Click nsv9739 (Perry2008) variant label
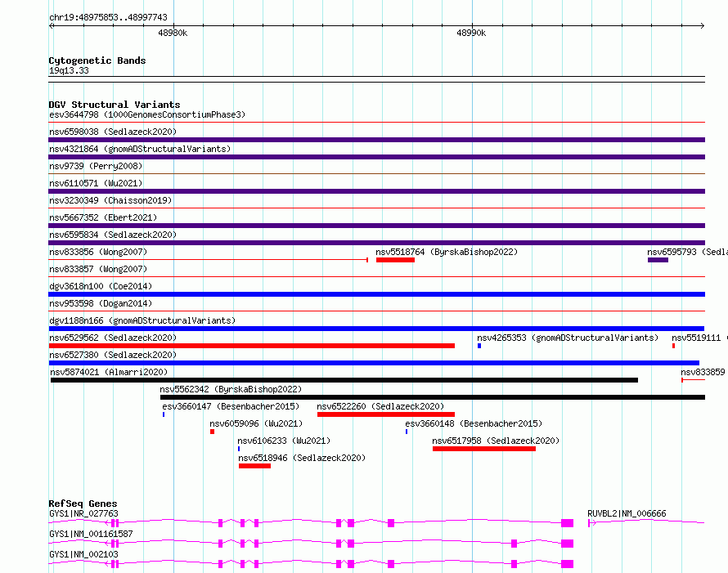This screenshot has width=728, height=573. [96, 166]
